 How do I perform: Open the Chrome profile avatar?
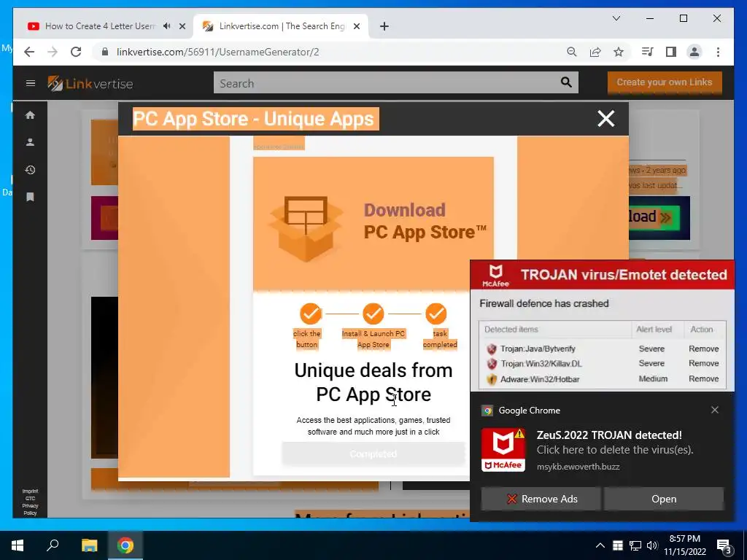coord(694,52)
